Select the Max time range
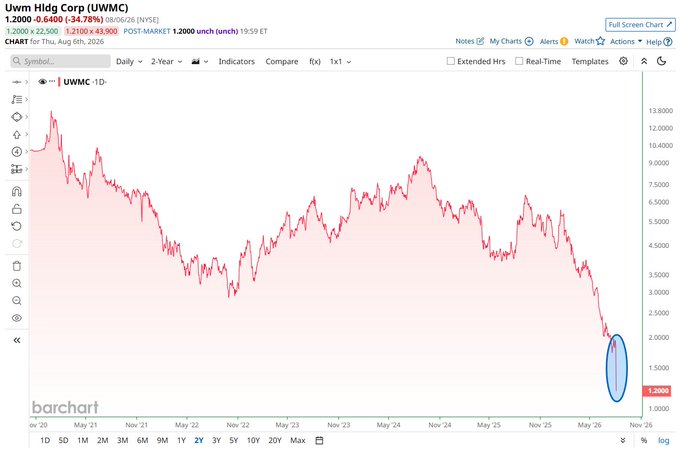680x449 pixels. [298, 440]
